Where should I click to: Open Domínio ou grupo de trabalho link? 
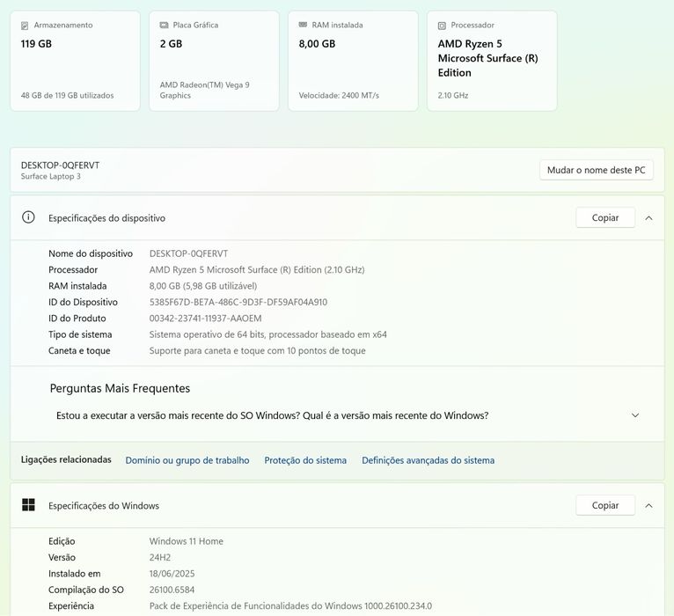click(187, 460)
